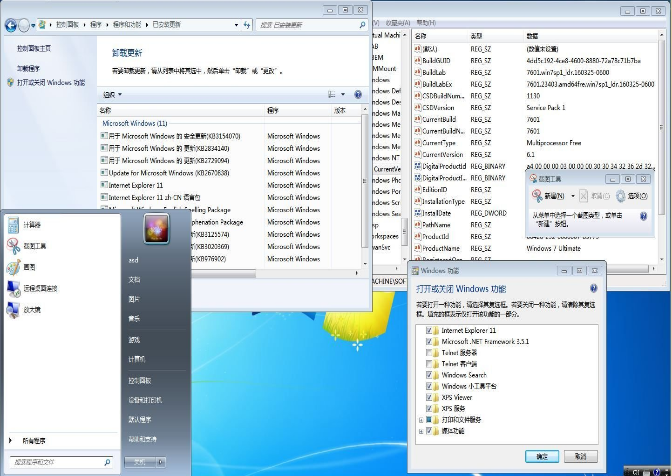Viewport: 672px width, 476px height.
Task: Toggle Microsoft .NET Framework 3.5.1 checkbox
Action: 429,341
